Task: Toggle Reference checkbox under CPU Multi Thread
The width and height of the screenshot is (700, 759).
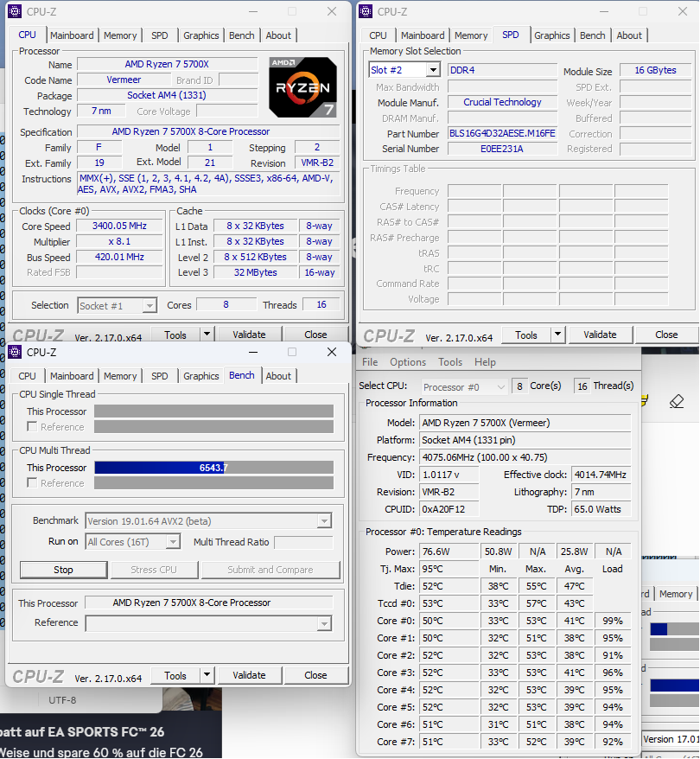Action: (x=32, y=482)
